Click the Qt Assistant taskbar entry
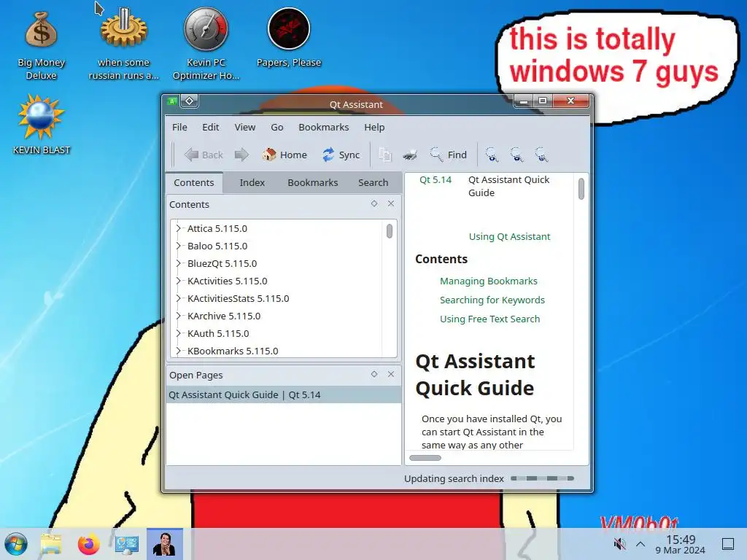 (164, 544)
